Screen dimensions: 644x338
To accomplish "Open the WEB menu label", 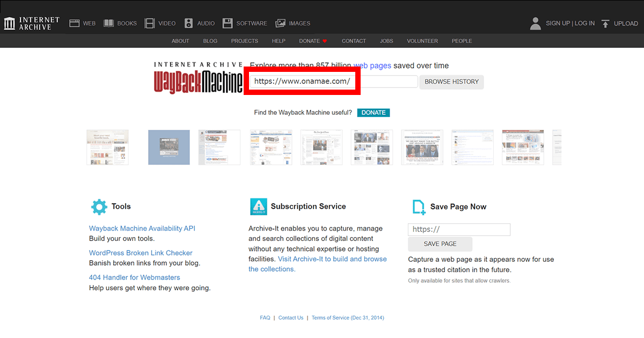I will pos(89,24).
